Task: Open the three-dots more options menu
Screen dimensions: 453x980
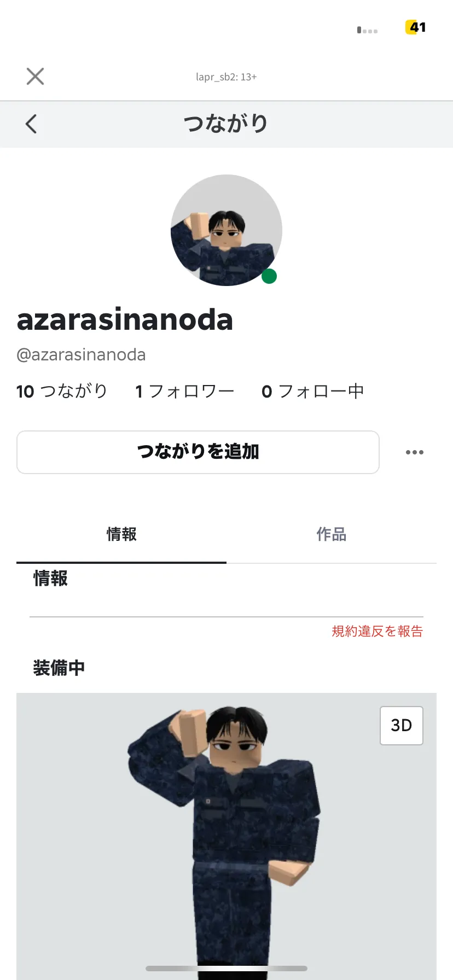Action: [x=415, y=452]
